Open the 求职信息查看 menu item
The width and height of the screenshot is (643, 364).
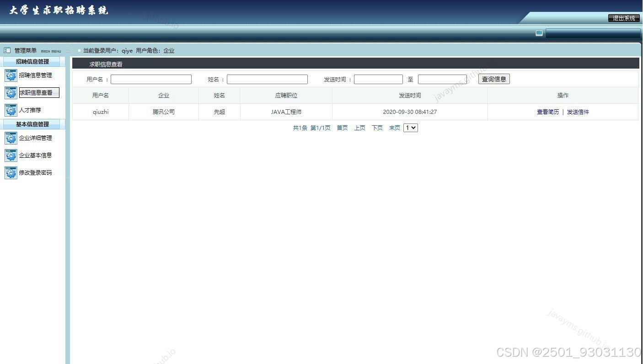pos(39,93)
